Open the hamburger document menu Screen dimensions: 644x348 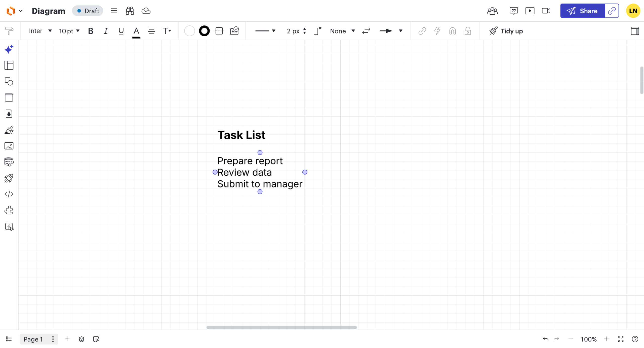pyautogui.click(x=114, y=11)
